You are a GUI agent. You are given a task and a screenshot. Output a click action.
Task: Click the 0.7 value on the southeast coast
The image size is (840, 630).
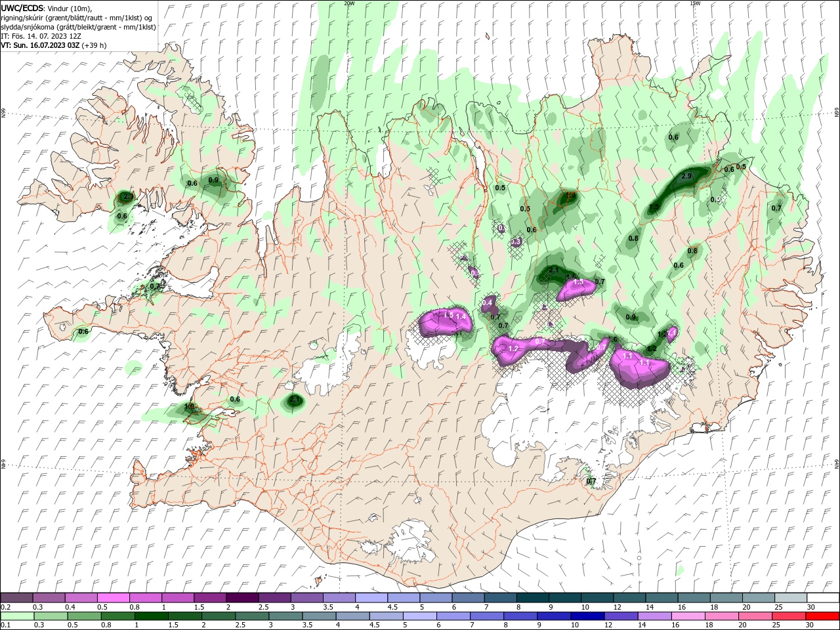[x=591, y=482]
